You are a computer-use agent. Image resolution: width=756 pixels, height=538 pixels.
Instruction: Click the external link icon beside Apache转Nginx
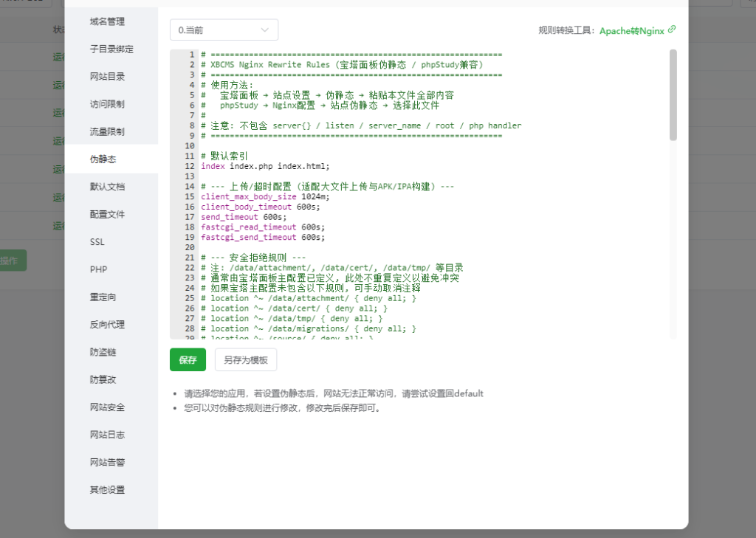tap(672, 30)
